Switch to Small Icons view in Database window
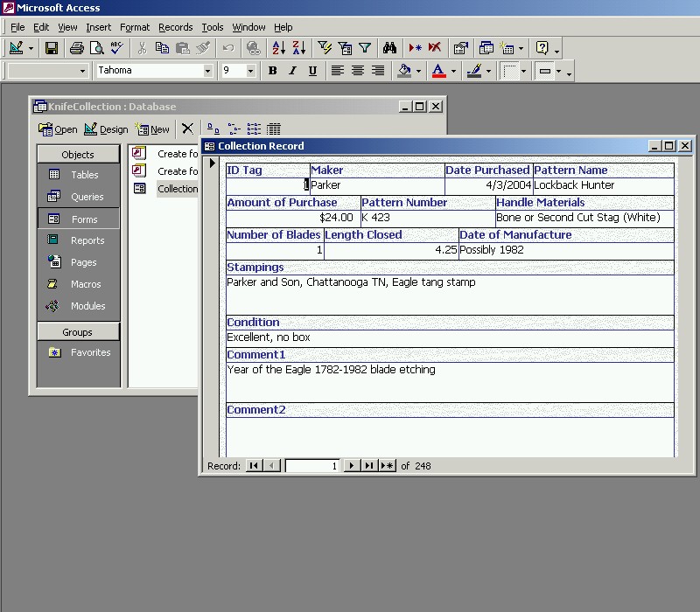Screen dimensions: 700x612 tap(234, 129)
